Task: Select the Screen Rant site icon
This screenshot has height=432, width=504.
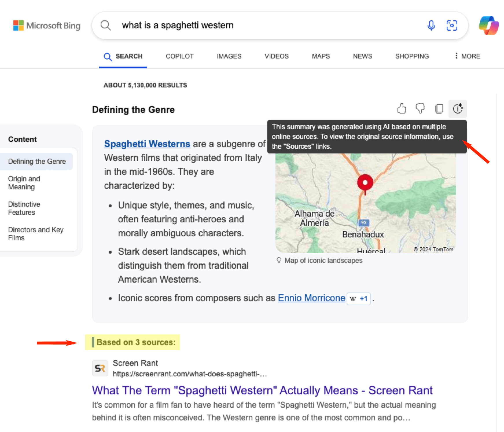Action: [x=100, y=368]
